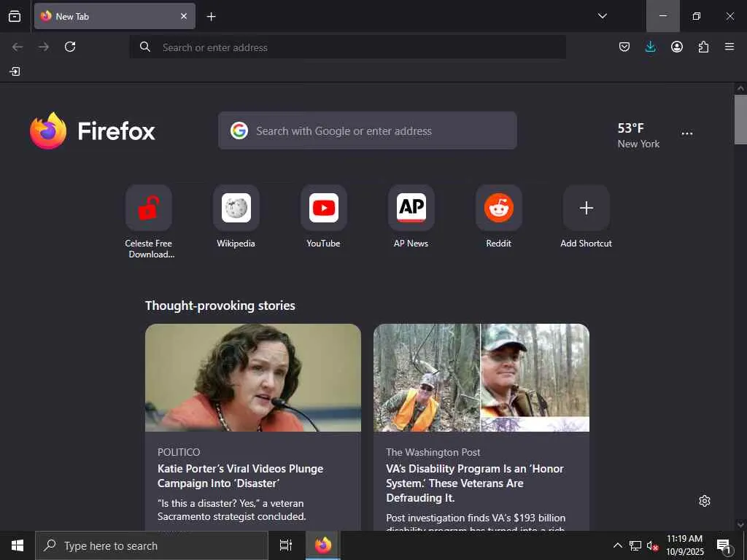Viewport: 747px width, 560px height.
Task: Click the import bookmarks icon in bookmarks bar
Action: pyautogui.click(x=15, y=71)
